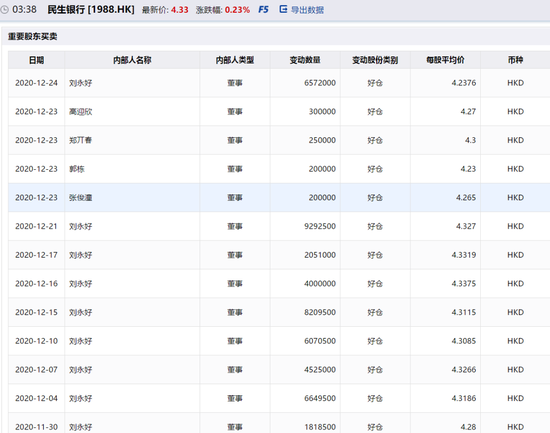550x433 pixels.
Task: Click the 2020-12-21 row with 9292500 shares
Action: (x=279, y=226)
